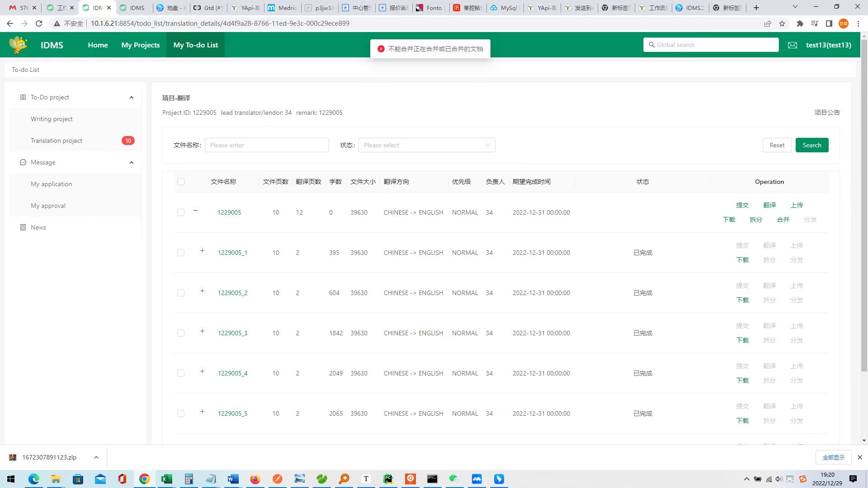
Task: Click the IDMS bee logo
Action: (x=19, y=45)
